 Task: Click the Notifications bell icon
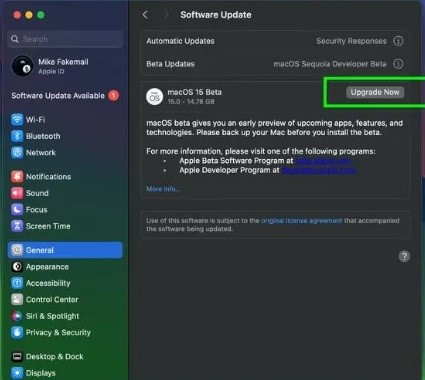click(x=17, y=176)
